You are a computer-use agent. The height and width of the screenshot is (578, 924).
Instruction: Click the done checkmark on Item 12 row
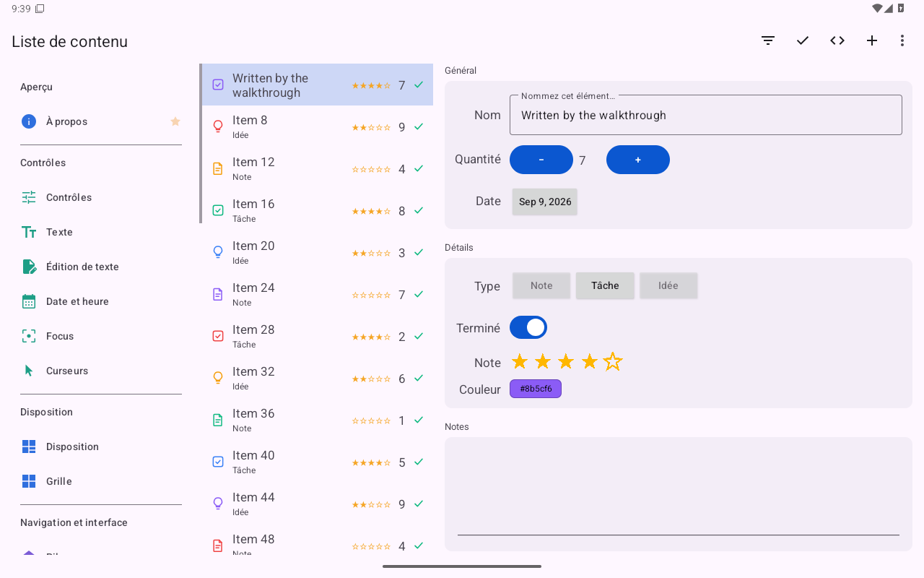[x=419, y=168]
